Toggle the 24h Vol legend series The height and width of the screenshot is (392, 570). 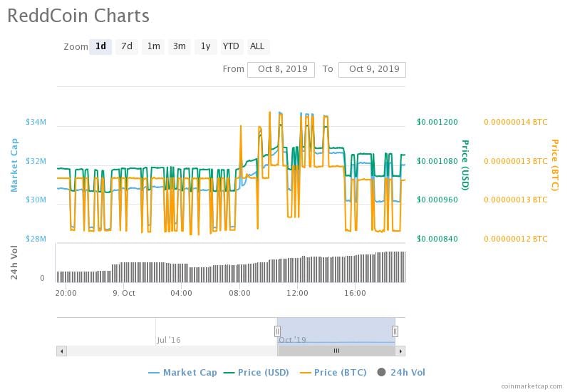pyautogui.click(x=401, y=372)
